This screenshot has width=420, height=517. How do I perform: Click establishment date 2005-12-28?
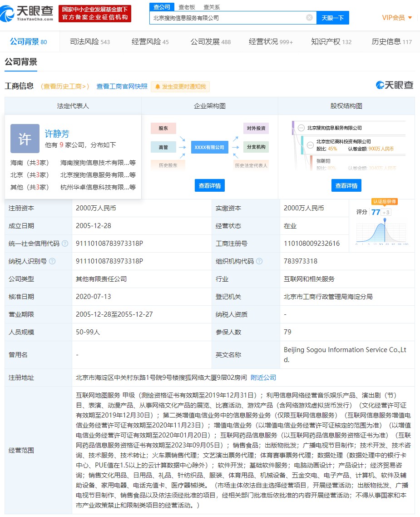(x=93, y=226)
